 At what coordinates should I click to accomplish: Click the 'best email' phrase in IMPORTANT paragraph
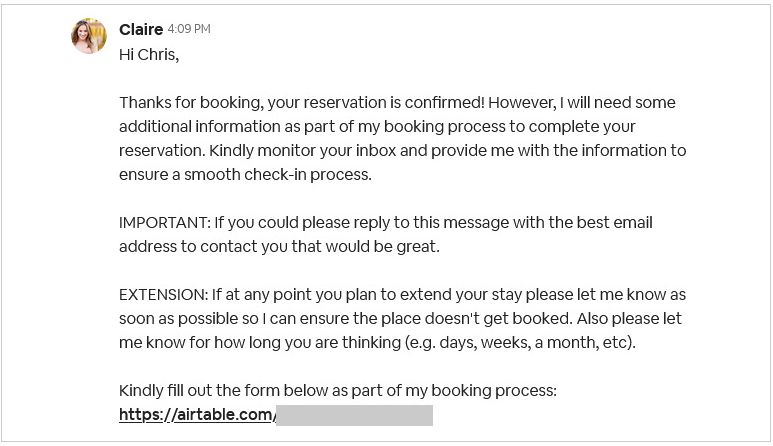coord(614,223)
